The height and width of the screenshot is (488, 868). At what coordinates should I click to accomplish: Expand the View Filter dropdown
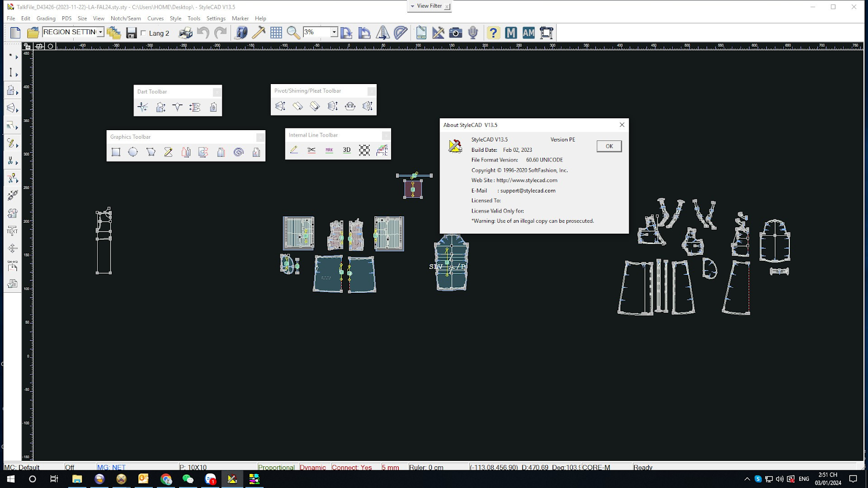click(412, 6)
